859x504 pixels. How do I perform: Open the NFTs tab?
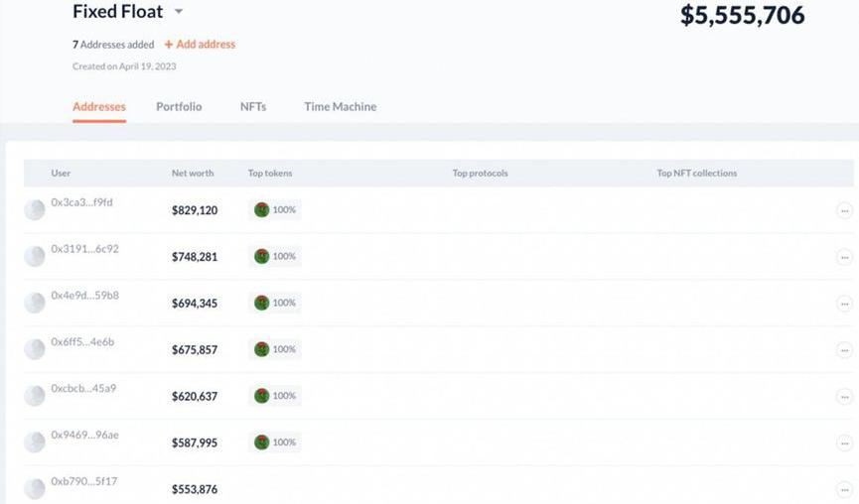coord(253,106)
